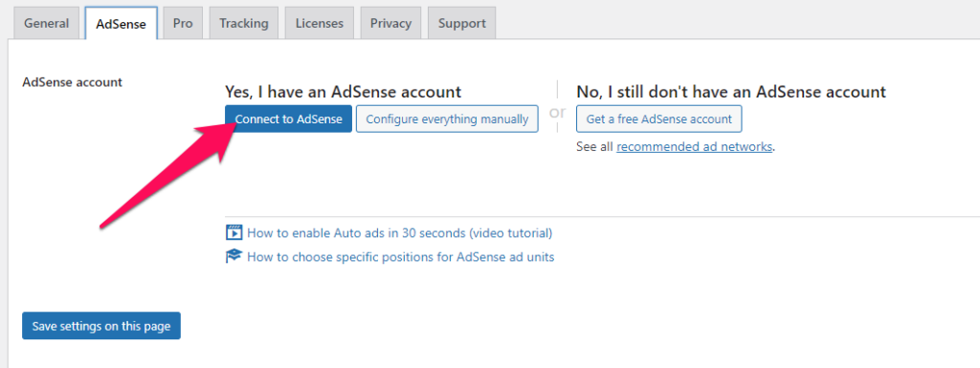Go to the Tracking tab
Viewport: 980px width, 368px height.
click(x=244, y=23)
